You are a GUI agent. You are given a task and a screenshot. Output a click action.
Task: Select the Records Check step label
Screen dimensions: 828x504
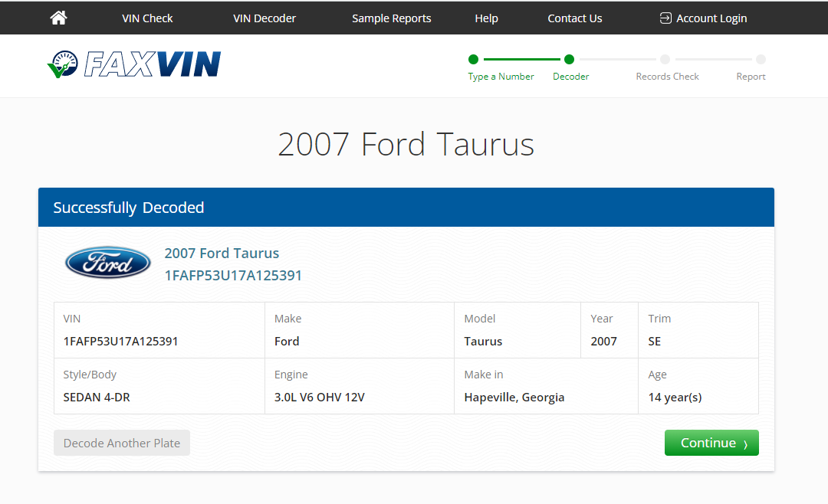667,77
